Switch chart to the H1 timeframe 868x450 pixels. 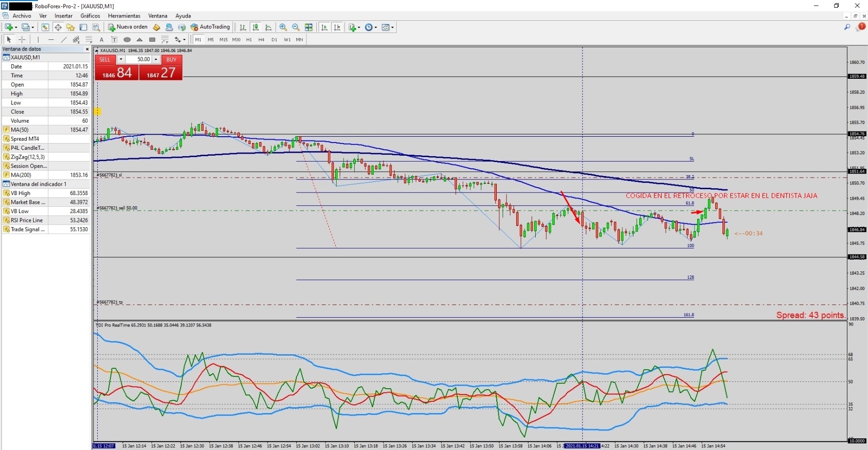(x=249, y=39)
